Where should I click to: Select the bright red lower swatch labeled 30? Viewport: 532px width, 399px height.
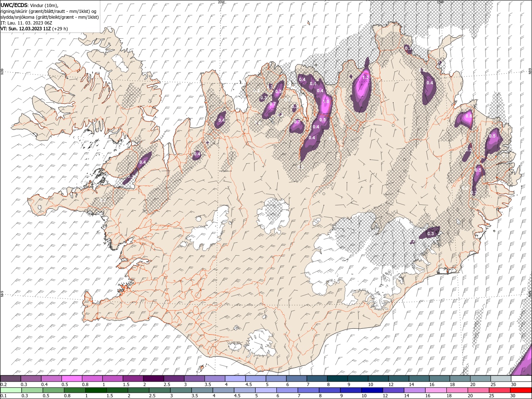[520, 390]
